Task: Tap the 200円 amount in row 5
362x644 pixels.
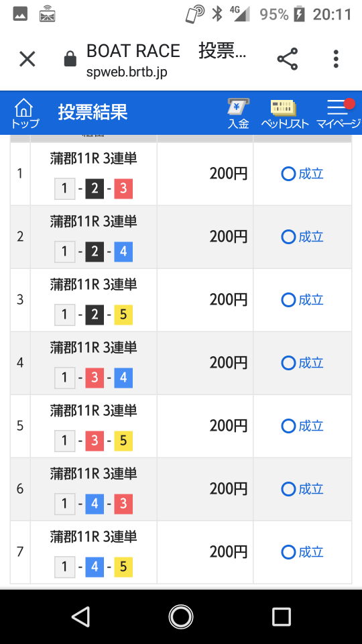Action: click(229, 426)
